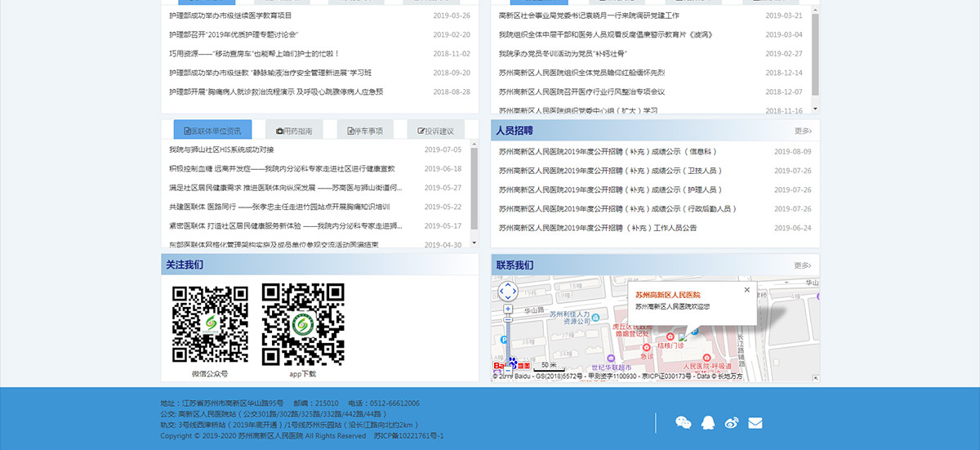The width and height of the screenshot is (980, 450).
Task: Open 2019年优质护理专题讨论会 article
Action: 234,34
